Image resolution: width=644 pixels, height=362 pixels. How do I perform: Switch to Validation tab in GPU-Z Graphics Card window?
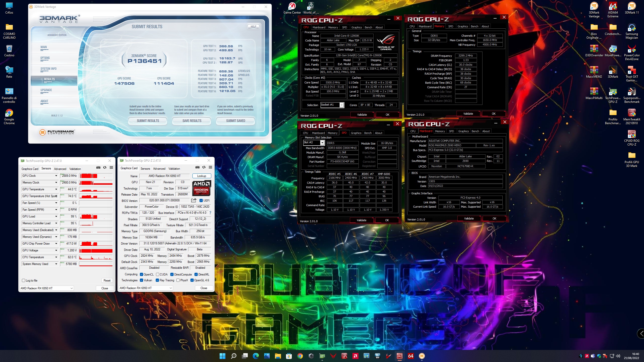[x=174, y=169]
